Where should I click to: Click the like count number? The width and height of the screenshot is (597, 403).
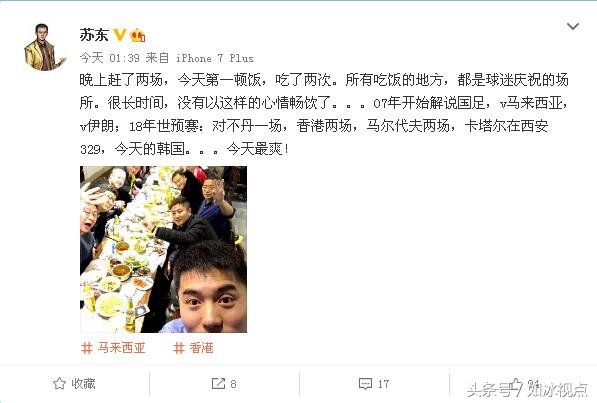534,384
